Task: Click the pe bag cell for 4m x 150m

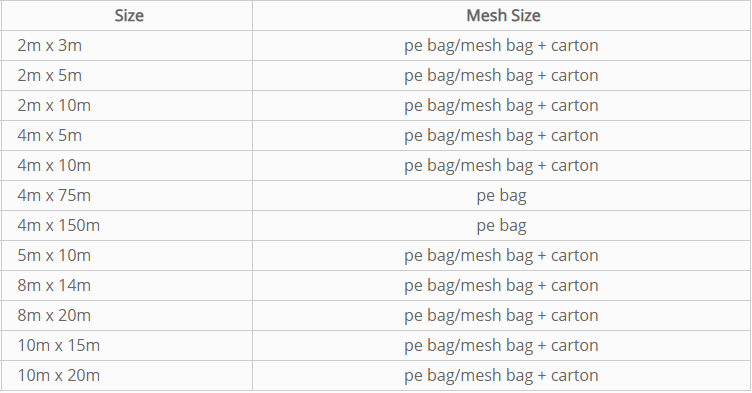Action: pos(502,226)
